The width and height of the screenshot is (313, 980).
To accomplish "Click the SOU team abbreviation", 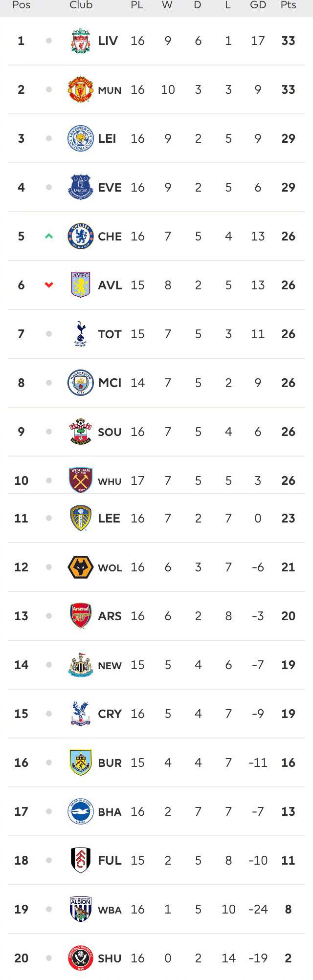I will 110,432.
